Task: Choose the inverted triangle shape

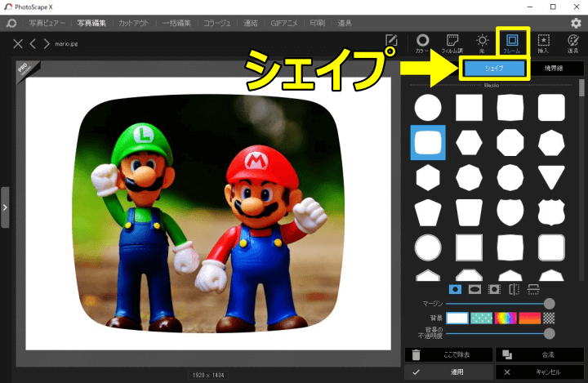Action: click(551, 177)
